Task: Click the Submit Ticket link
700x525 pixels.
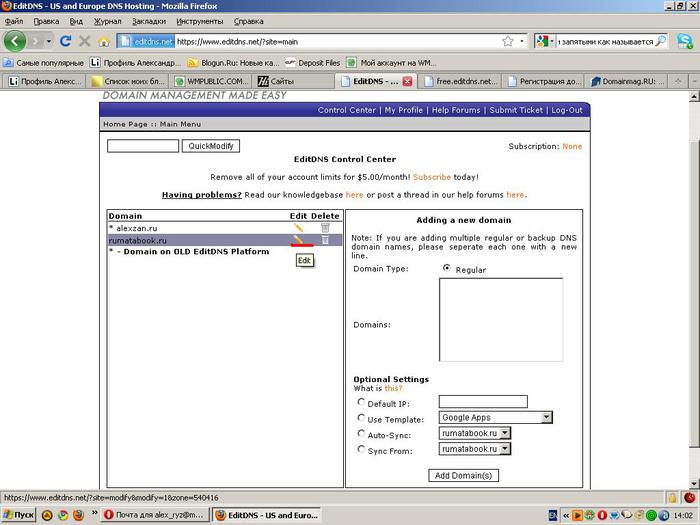Action: click(516, 110)
